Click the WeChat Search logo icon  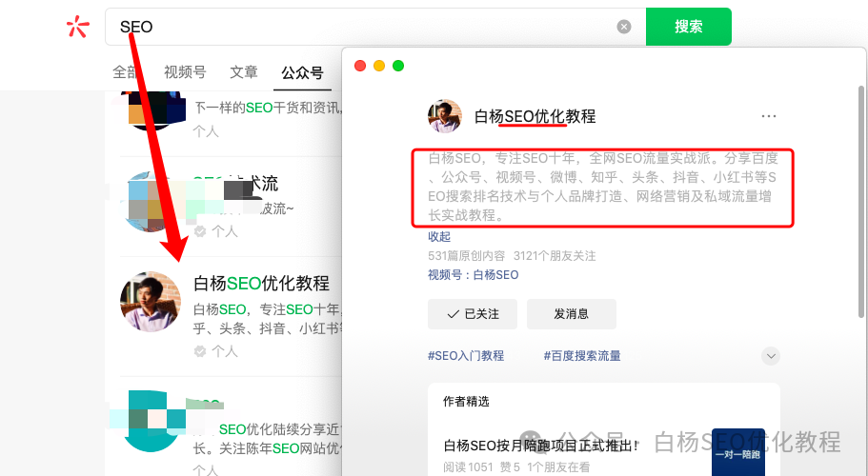click(x=77, y=27)
